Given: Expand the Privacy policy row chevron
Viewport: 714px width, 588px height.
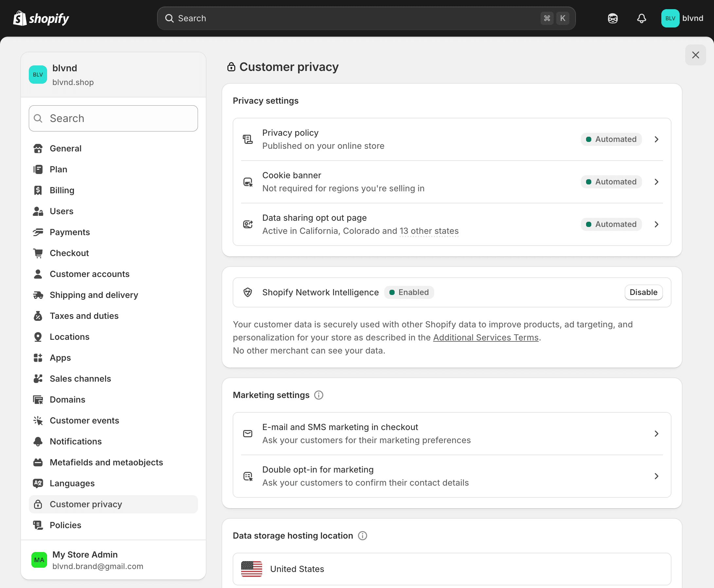Looking at the screenshot, I should click(x=656, y=139).
